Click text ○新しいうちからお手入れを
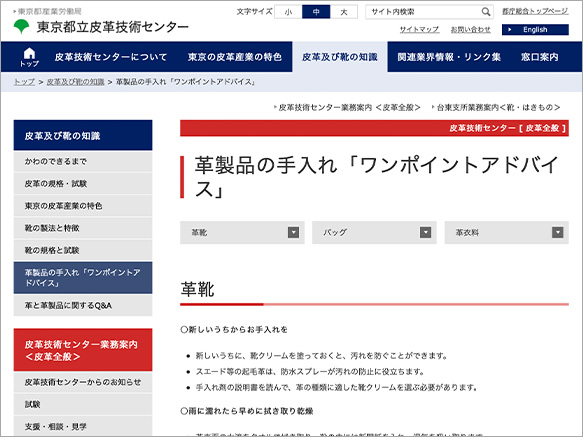The width and height of the screenshot is (583, 437). pyautogui.click(x=234, y=330)
